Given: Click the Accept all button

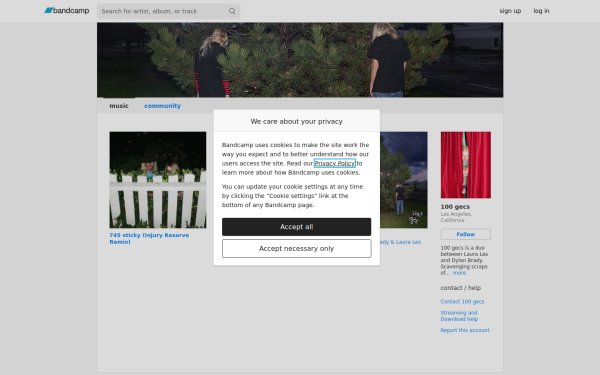Looking at the screenshot, I should (297, 227).
